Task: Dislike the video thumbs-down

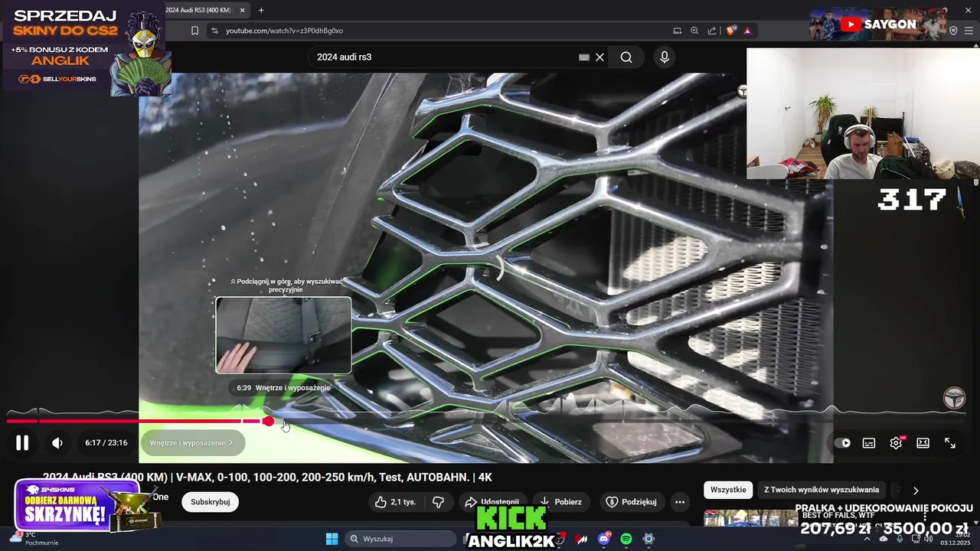Action: point(438,502)
